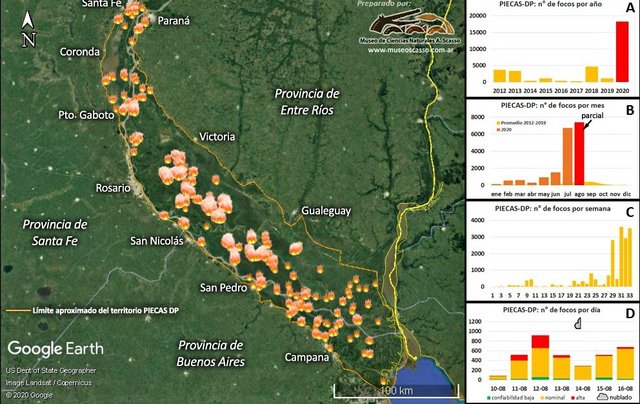Click the Pto. Gaboto label

coord(86,115)
